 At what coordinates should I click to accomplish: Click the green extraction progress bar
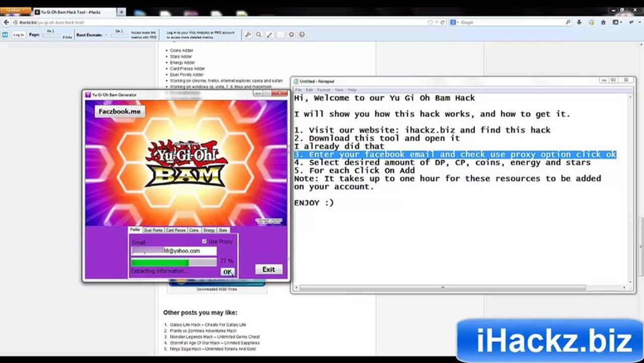click(x=174, y=262)
